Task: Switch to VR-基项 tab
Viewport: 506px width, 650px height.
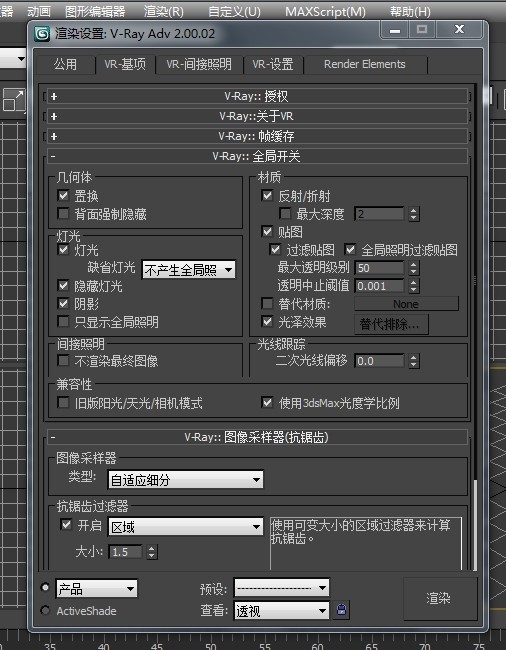Action: (125, 64)
